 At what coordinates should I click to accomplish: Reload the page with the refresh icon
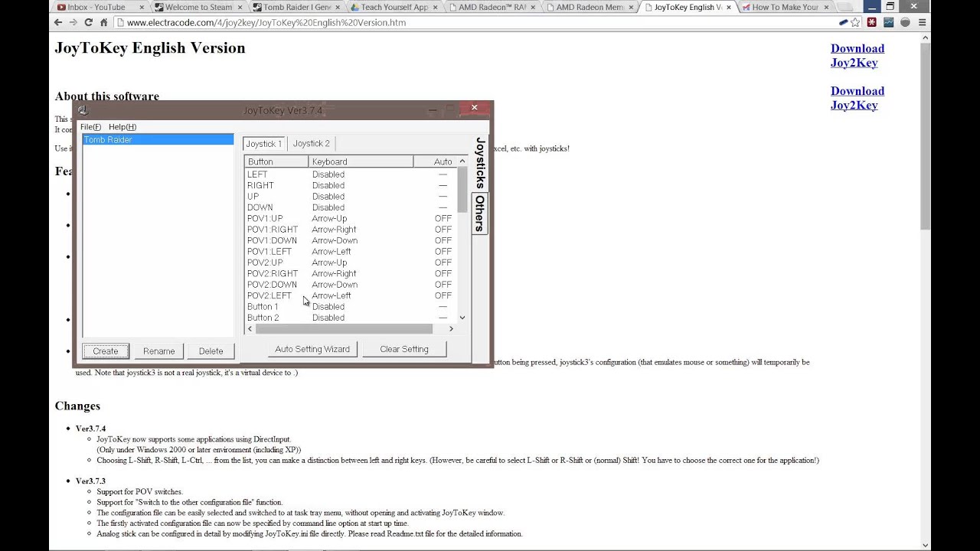tap(89, 22)
